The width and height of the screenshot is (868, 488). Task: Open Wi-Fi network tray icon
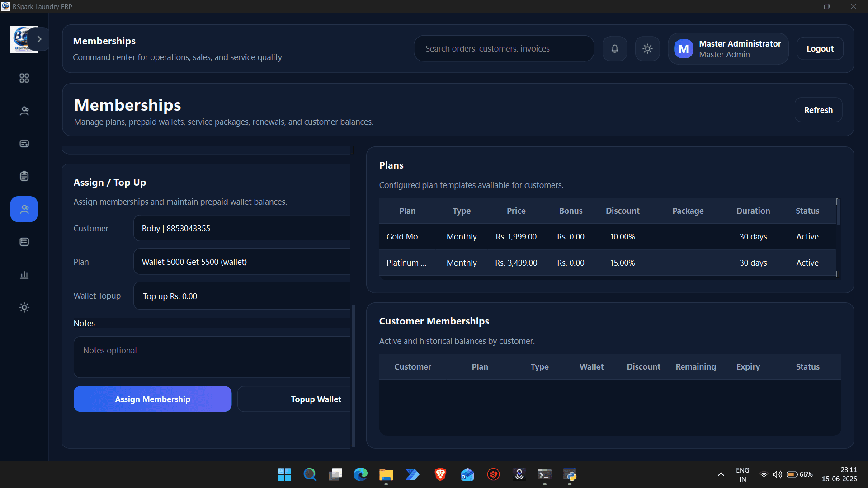pyautogui.click(x=764, y=474)
